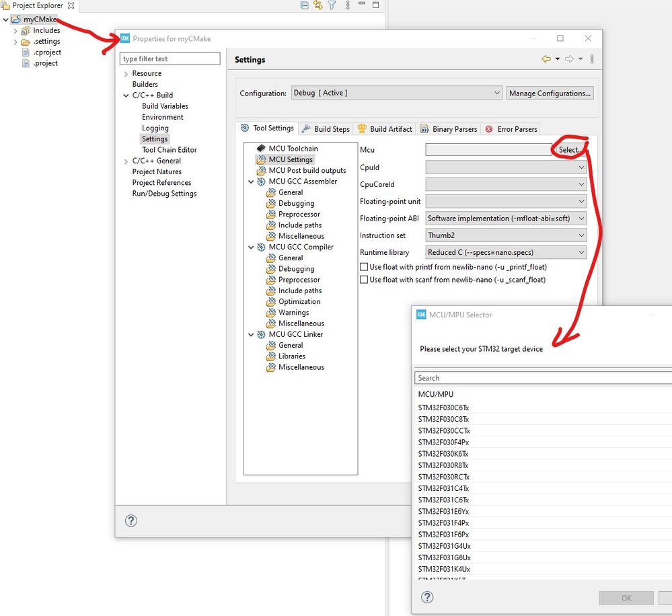Select STM32F030K6Tx in the device list
Screen dimensions: 672x616
click(443, 454)
